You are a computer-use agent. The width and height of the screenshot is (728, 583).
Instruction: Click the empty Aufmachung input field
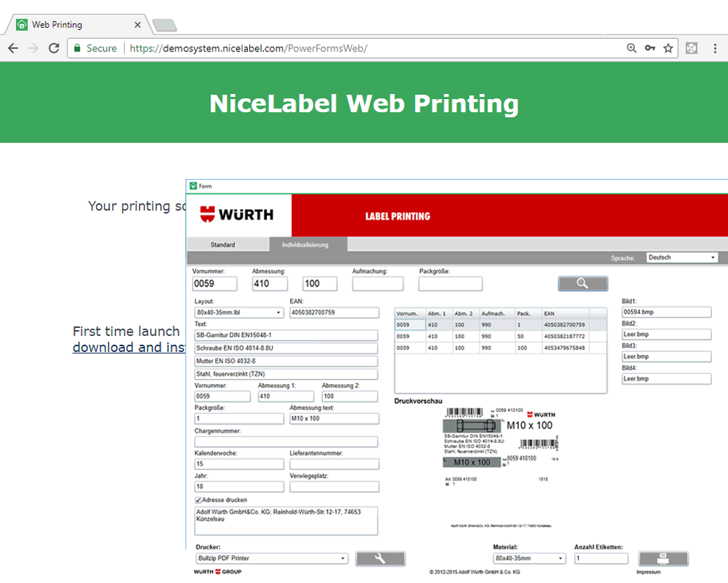(x=378, y=284)
